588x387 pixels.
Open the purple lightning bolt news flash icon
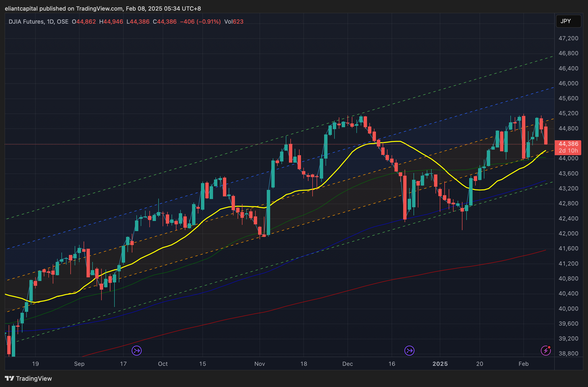(546, 350)
